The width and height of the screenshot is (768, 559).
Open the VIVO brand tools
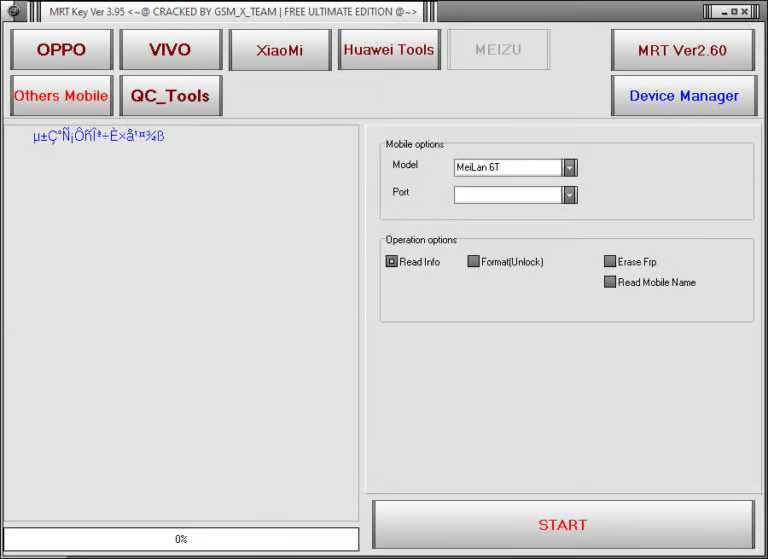(x=170, y=50)
